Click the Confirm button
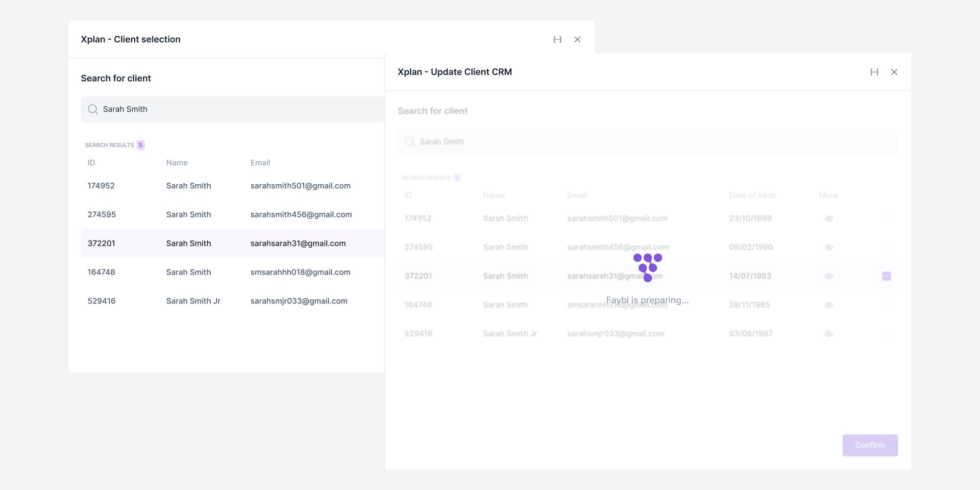This screenshot has width=980, height=490. [x=870, y=445]
